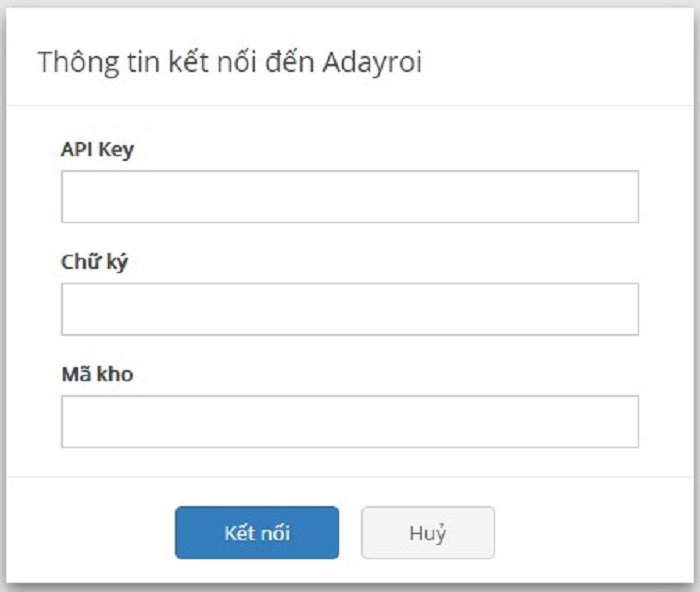Image resolution: width=700 pixels, height=592 pixels.
Task: Click the Mã kho input field
Action: (x=349, y=421)
